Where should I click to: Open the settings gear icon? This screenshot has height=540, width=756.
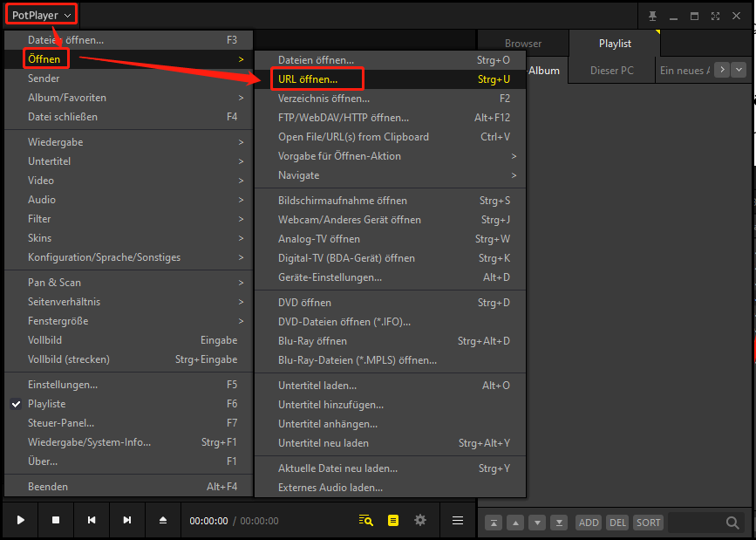(x=420, y=520)
